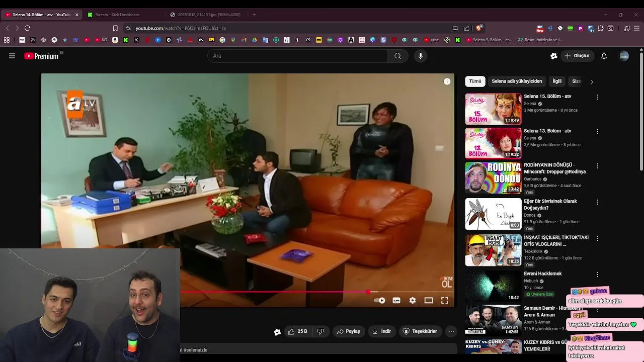Image resolution: width=644 pixels, height=362 pixels.
Task: Switch player to theater mode
Action: pyautogui.click(x=429, y=300)
